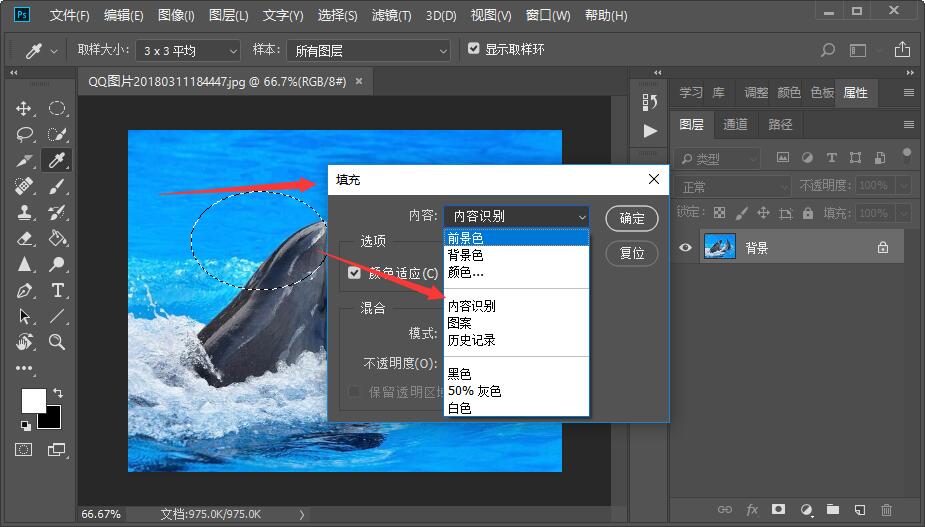The height and width of the screenshot is (527, 925).
Task: Select the Path Selection arrow tool
Action: point(24,316)
